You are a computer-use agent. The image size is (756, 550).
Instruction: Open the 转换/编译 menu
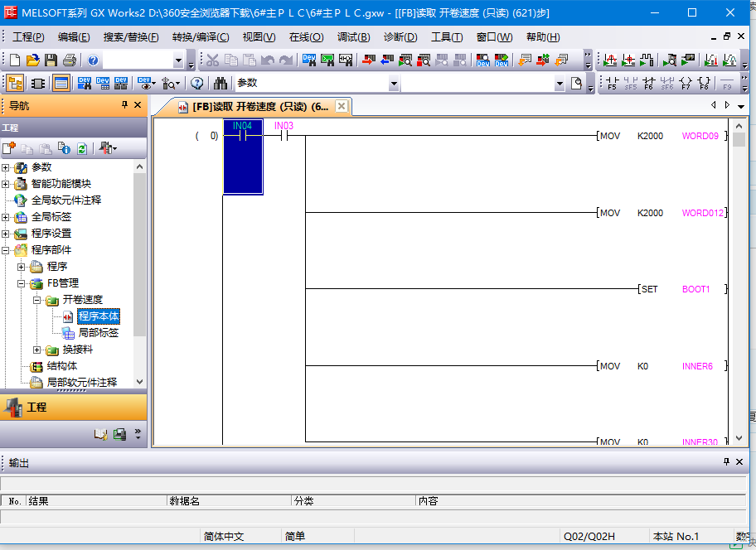(200, 37)
